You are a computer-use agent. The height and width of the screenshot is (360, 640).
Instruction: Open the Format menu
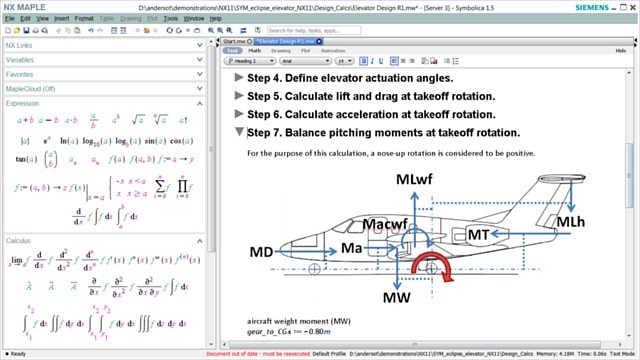84,19
